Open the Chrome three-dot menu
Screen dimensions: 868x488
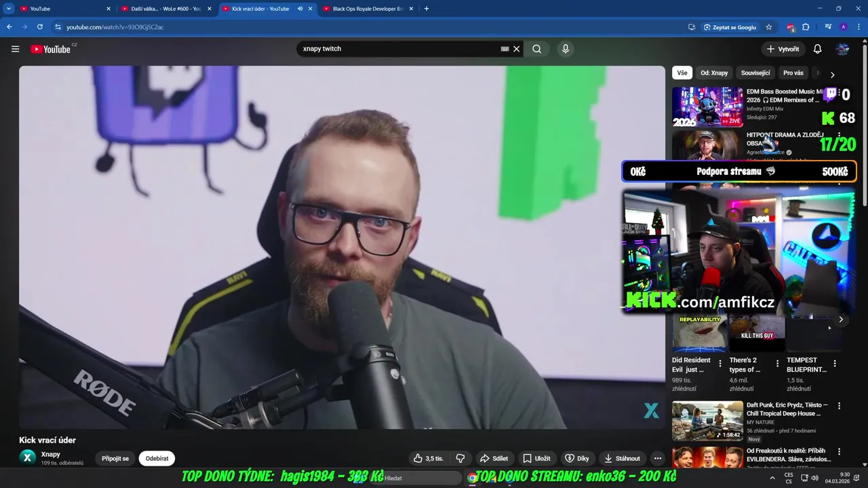tap(858, 27)
